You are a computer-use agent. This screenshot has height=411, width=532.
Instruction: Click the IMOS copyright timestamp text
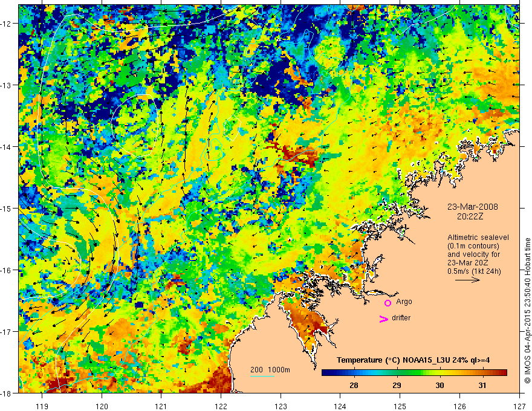(x=527, y=311)
